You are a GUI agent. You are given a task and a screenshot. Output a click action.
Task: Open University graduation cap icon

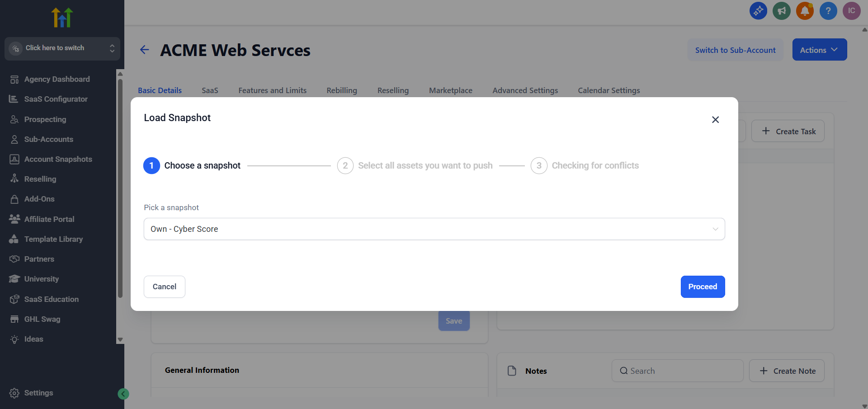pos(14,279)
